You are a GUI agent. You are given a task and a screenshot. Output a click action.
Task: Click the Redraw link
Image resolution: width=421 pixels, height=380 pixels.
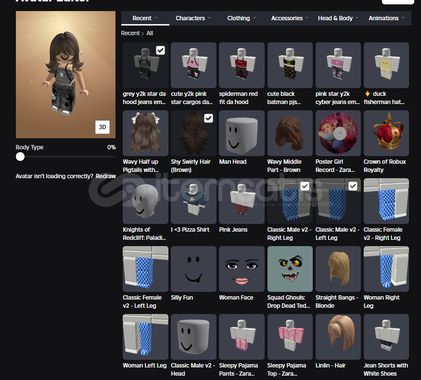click(106, 176)
